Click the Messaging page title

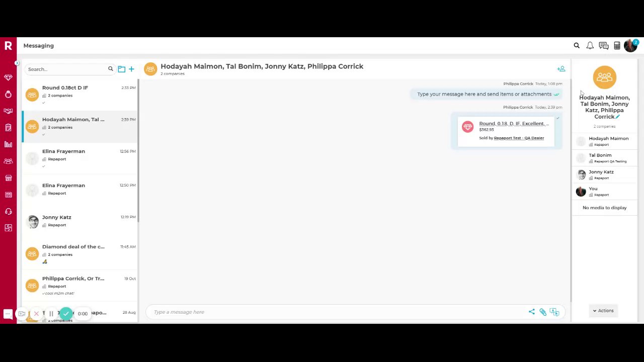point(39,46)
